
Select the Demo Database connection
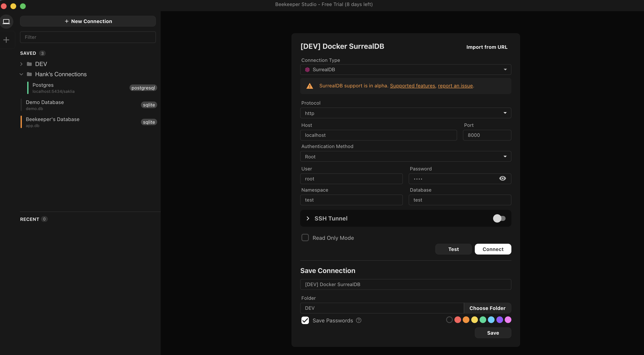point(89,105)
